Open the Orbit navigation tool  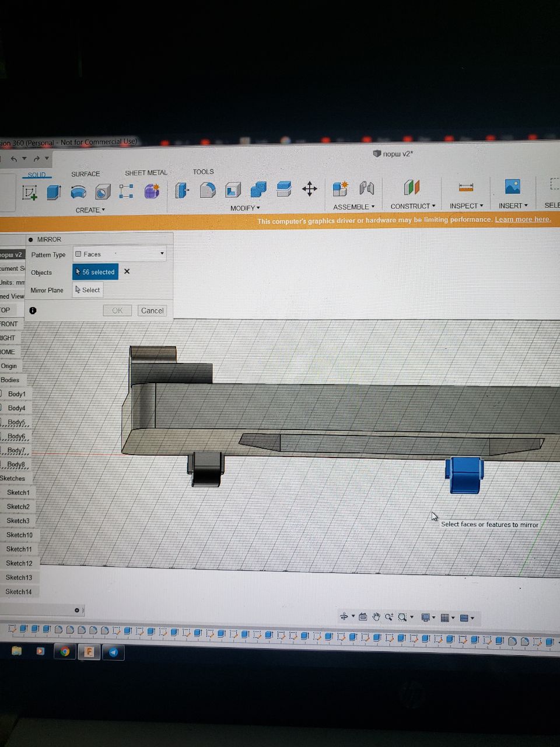[x=344, y=616]
